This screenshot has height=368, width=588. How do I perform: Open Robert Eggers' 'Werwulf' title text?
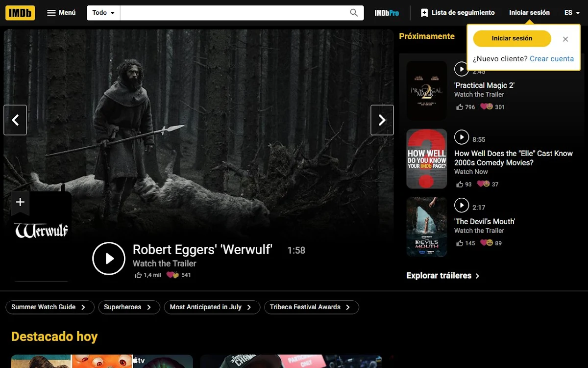(202, 249)
